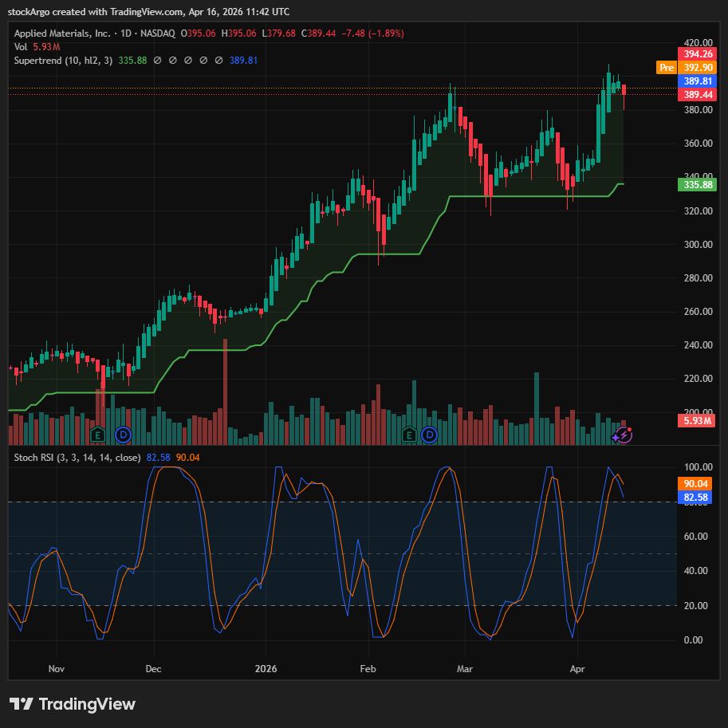Open the latest earnings "E" marker

click(409, 435)
